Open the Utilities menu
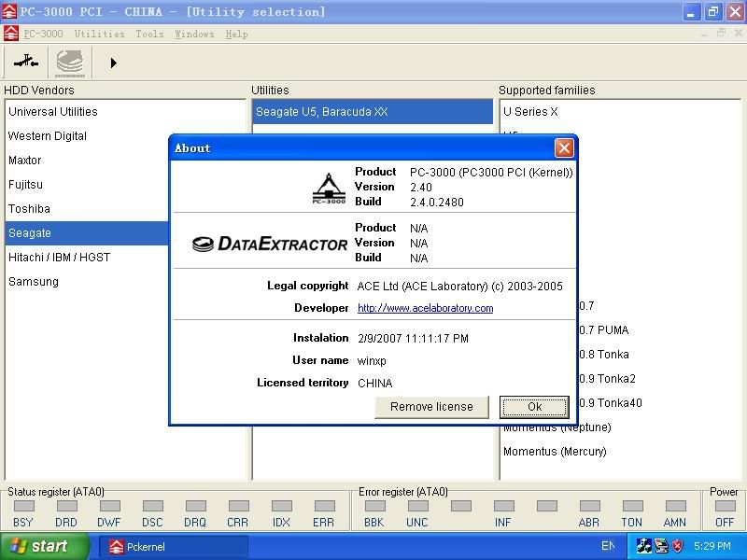 pos(100,34)
